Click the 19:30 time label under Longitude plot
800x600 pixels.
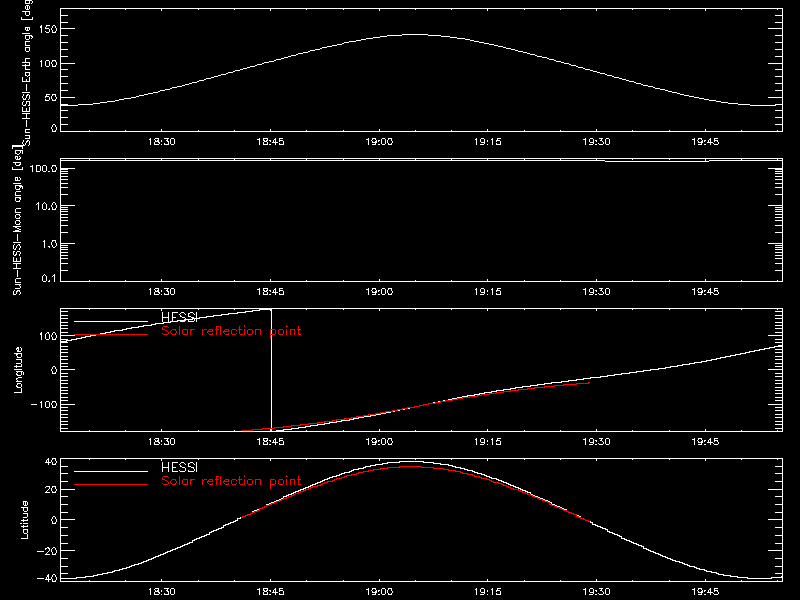point(596,442)
